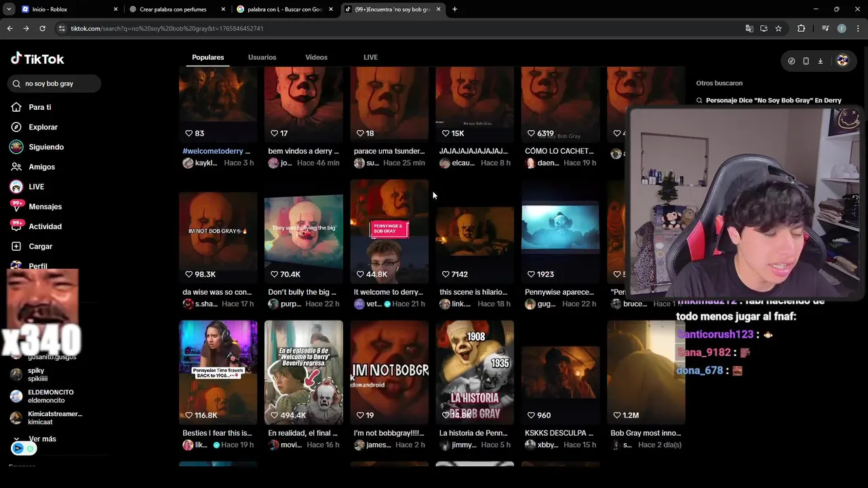
Task: Open the 116.8K Pennywise Time Travels video
Action: [218, 372]
